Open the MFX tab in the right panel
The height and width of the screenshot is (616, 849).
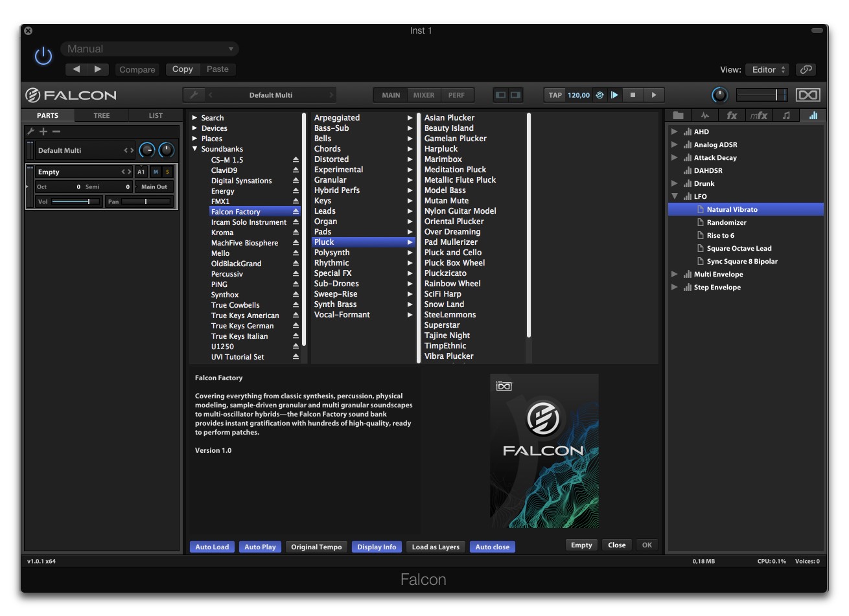pyautogui.click(x=758, y=115)
